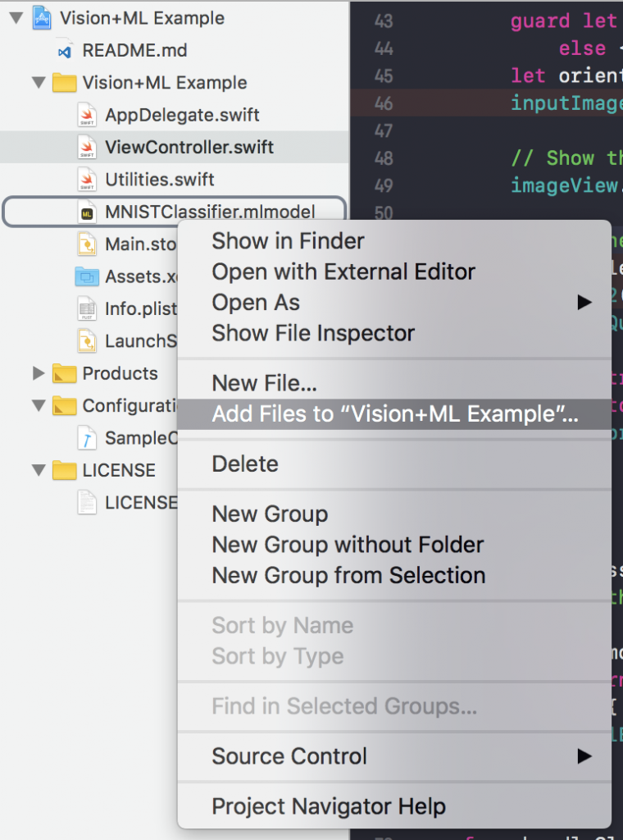Collapse the root Vision+ML Example project
Viewport: 623px width, 840px height.
16,18
